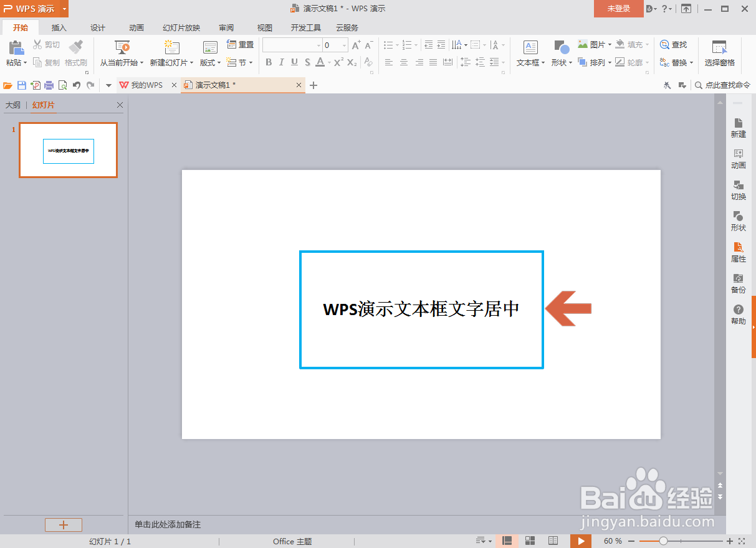Image resolution: width=756 pixels, height=548 pixels.
Task: Add a new document tab with plus
Action: click(313, 85)
